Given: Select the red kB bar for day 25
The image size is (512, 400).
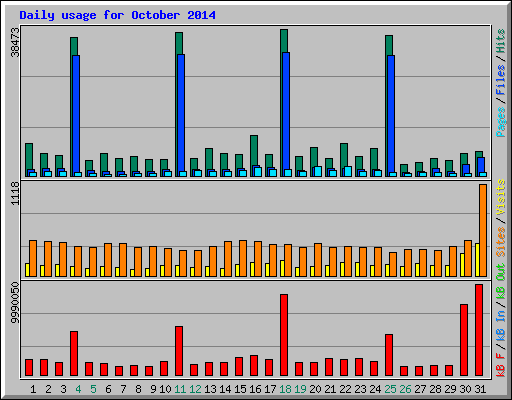Looking at the screenshot, I should 389,355.
